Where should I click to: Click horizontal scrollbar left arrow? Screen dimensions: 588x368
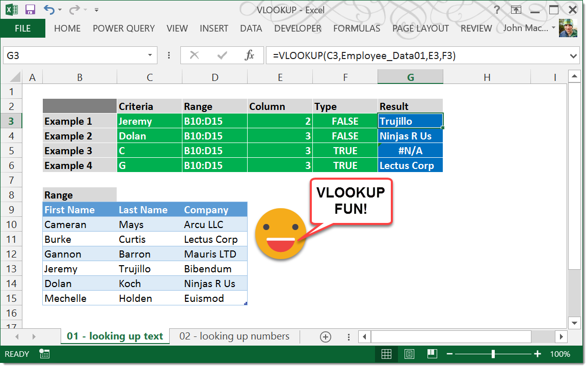[x=364, y=337]
